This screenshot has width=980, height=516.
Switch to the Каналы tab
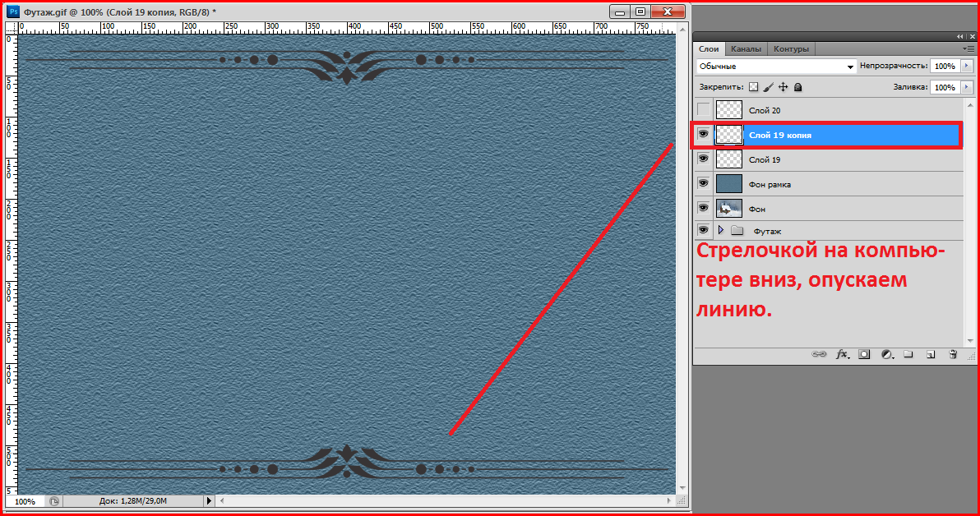point(746,48)
